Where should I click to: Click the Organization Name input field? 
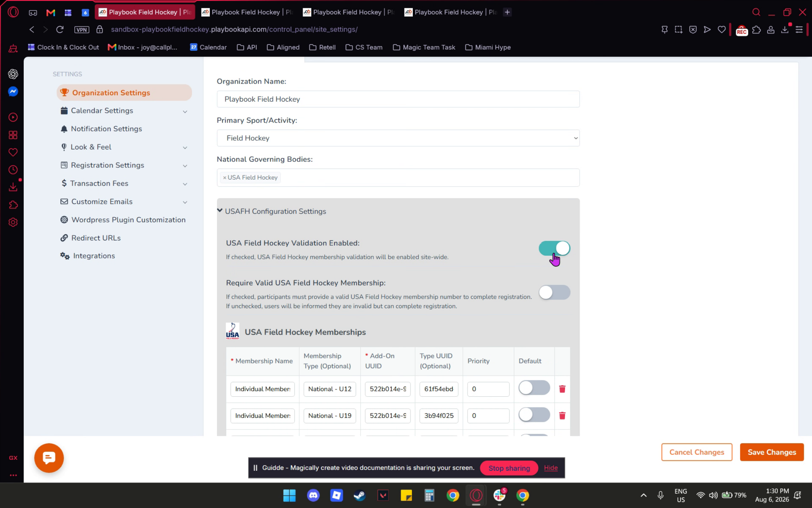tap(398, 99)
